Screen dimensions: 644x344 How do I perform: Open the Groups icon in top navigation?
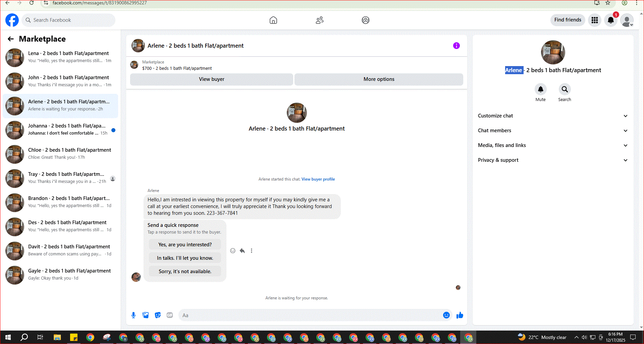[x=366, y=20]
